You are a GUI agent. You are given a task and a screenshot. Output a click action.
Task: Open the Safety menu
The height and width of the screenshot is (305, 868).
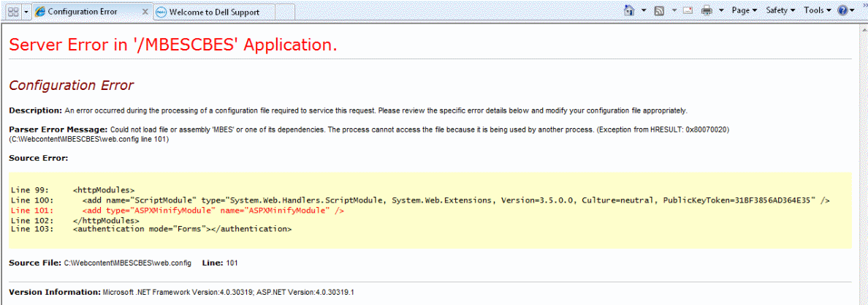pos(780,10)
